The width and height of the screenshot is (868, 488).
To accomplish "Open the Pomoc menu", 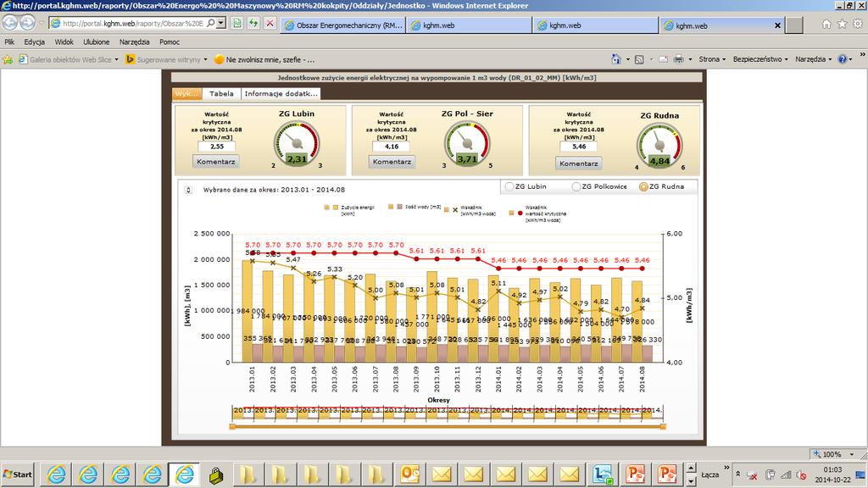I will 170,42.
